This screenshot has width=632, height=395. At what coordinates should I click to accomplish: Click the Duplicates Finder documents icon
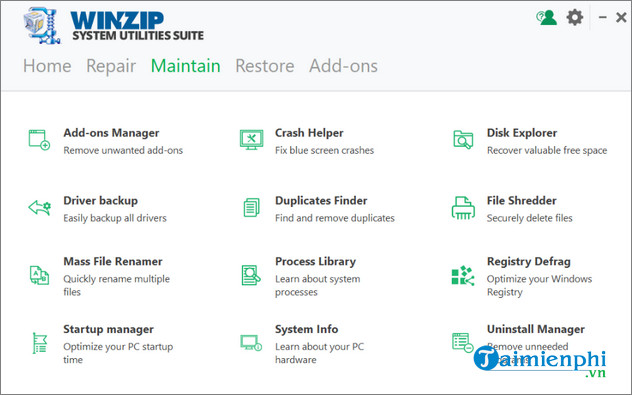(x=252, y=208)
